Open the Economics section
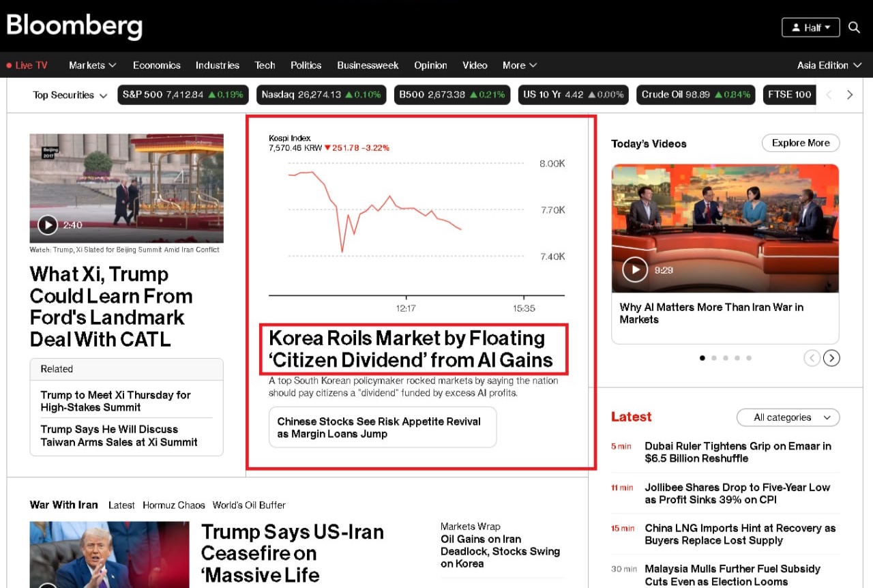This screenshot has width=873, height=588. [x=157, y=65]
